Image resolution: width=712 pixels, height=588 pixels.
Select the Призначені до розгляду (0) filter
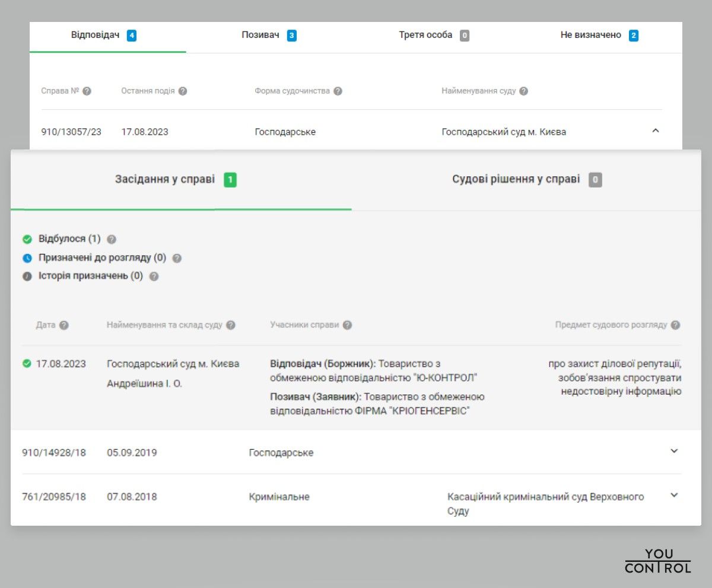point(101,258)
